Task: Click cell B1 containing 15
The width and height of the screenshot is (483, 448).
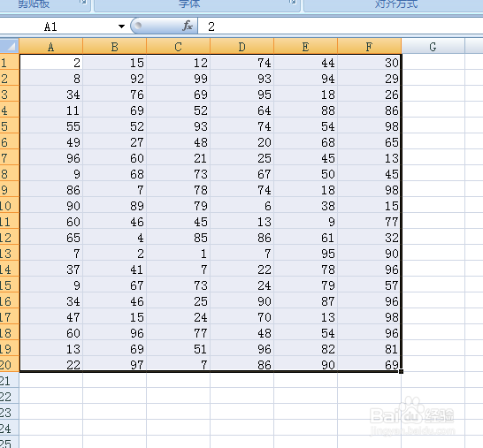Action: pyautogui.click(x=115, y=63)
